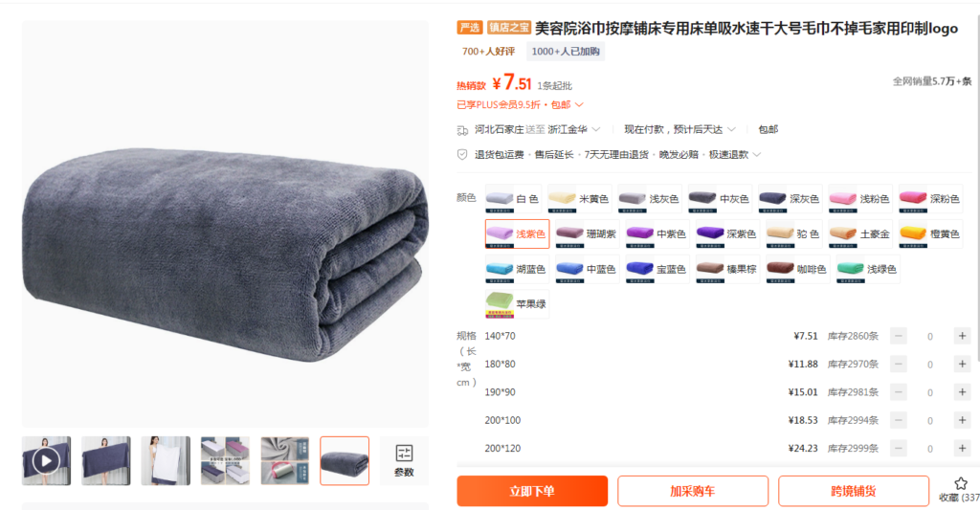Expand the 预计后天达 delivery time dropdown
The height and width of the screenshot is (510, 980).
click(731, 129)
